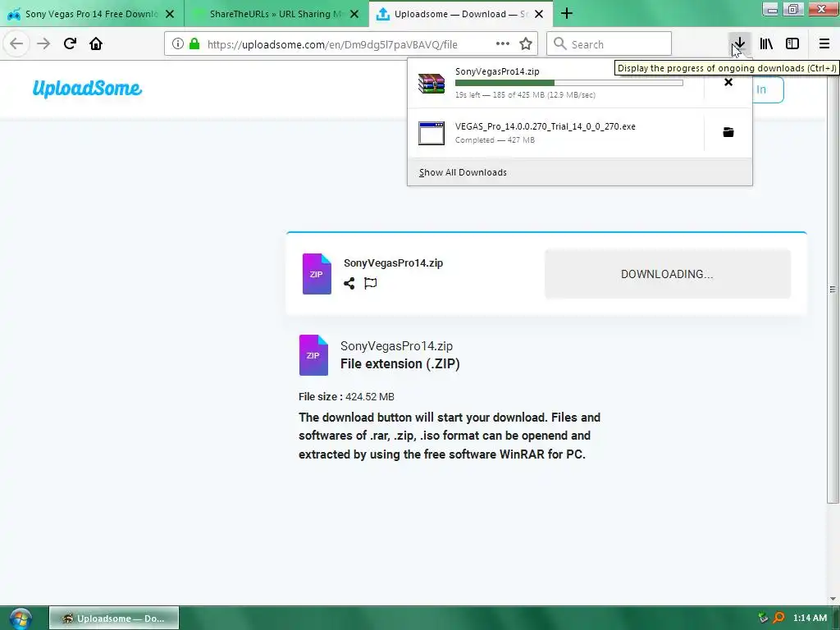This screenshot has height=630, width=840.
Task: Show site information icon in address bar
Action: pos(178,44)
